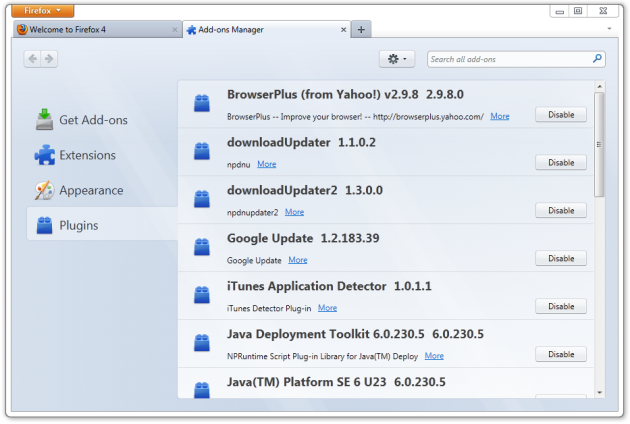
Task: Open the Appearance category
Action: [x=102, y=190]
